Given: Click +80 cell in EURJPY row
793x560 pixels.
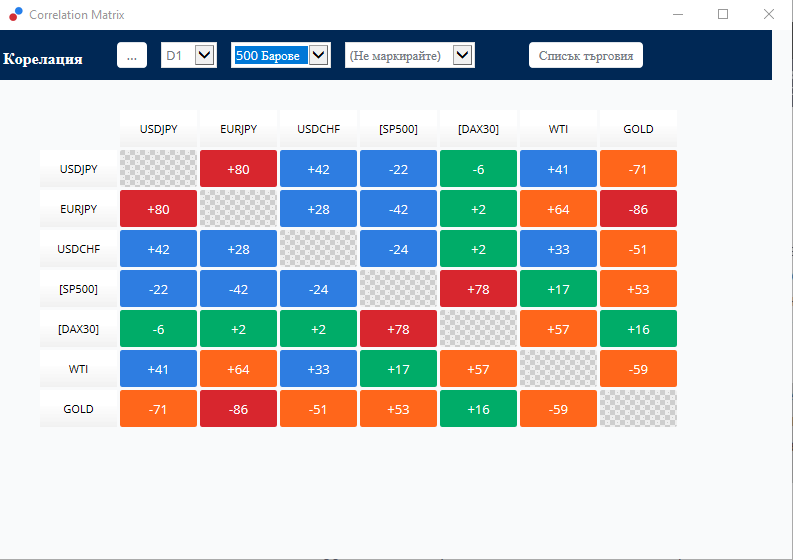Looking at the screenshot, I should coord(158,209).
